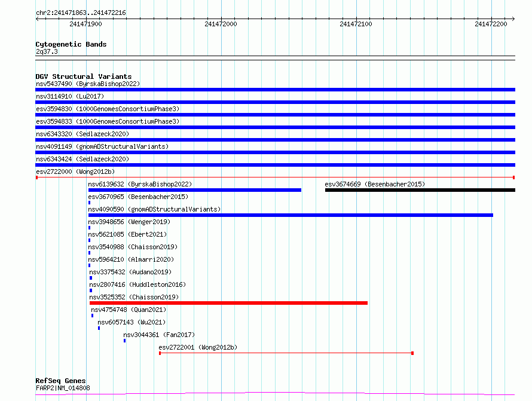Viewport: 532px width, 401px height.
Task: Click the 241472100 ruler position marker
Action: tap(356, 24)
